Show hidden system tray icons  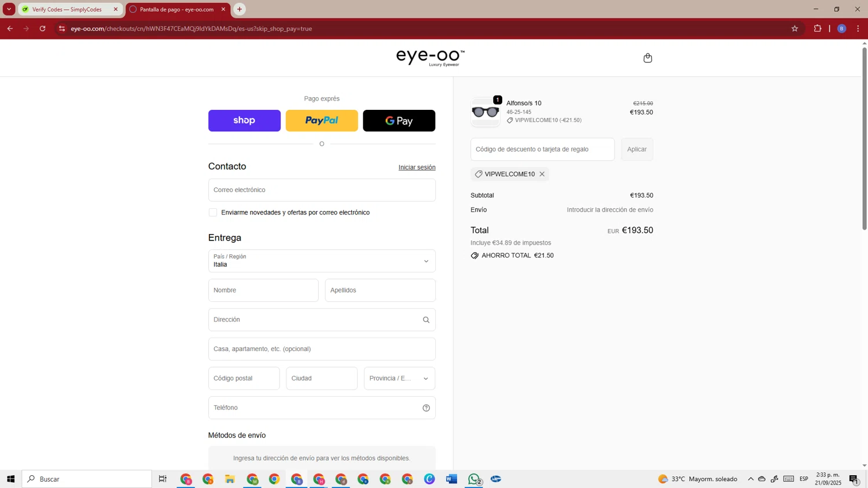pos(751,479)
